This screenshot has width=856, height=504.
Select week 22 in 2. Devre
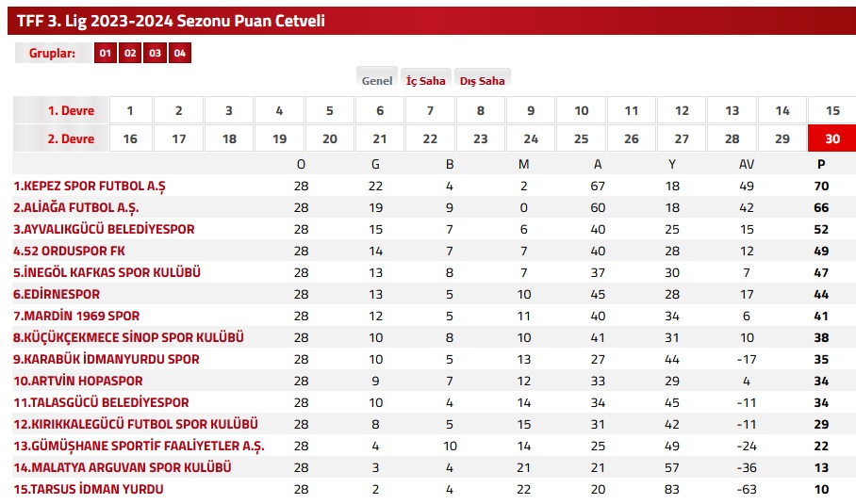point(430,138)
